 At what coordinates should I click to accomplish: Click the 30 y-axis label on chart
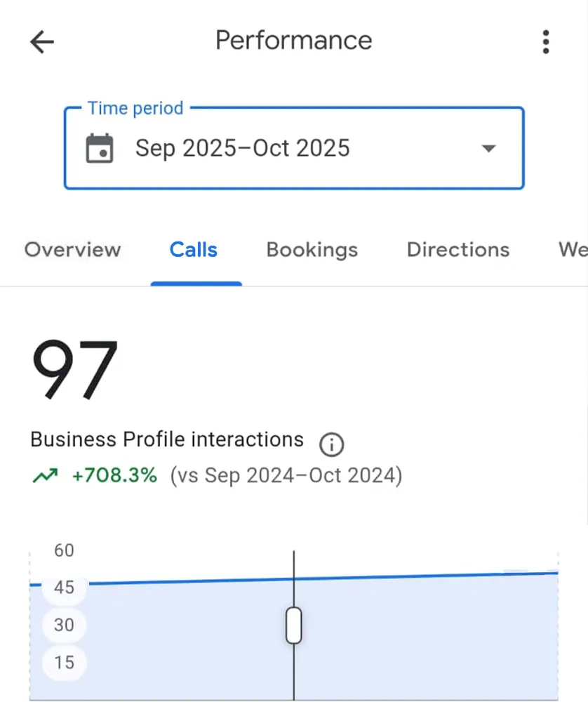pyautogui.click(x=64, y=625)
